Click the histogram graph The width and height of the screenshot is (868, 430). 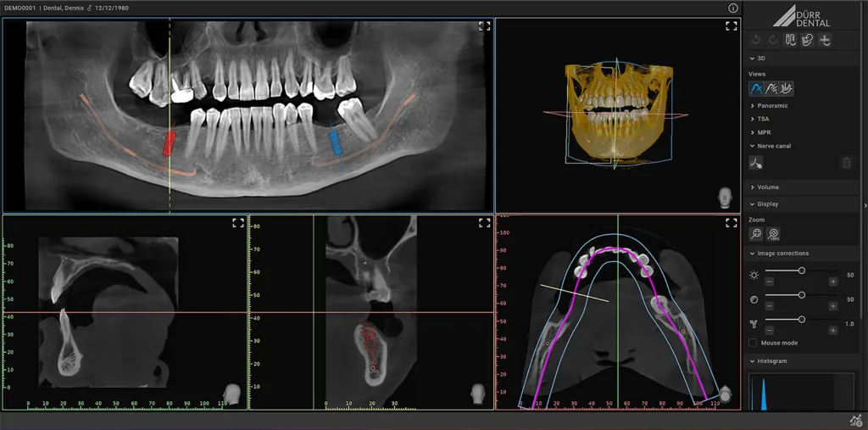click(802, 392)
